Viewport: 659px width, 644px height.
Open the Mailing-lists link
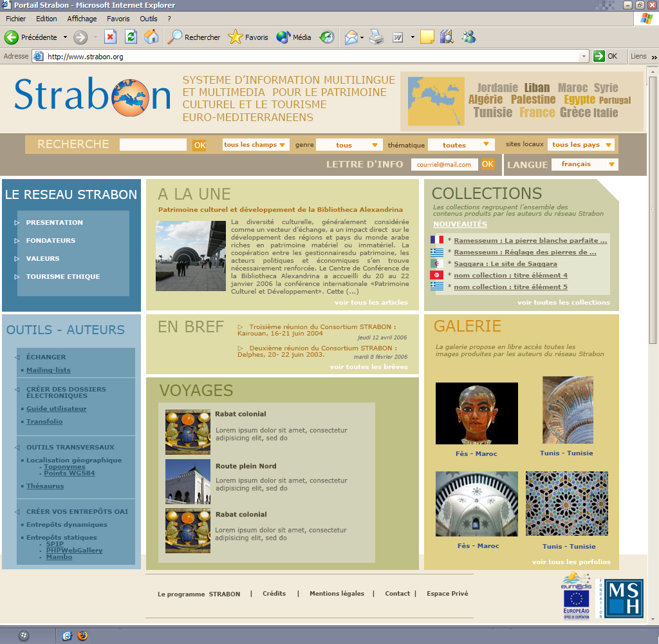[x=48, y=370]
